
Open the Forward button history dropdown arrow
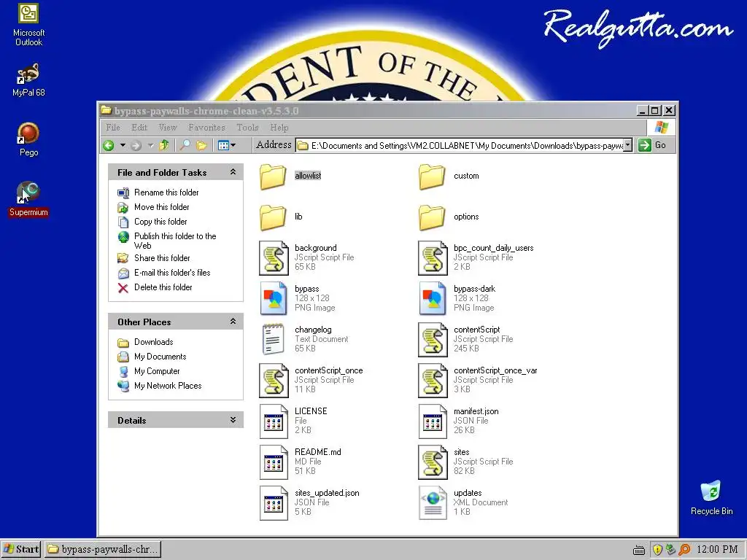click(150, 145)
